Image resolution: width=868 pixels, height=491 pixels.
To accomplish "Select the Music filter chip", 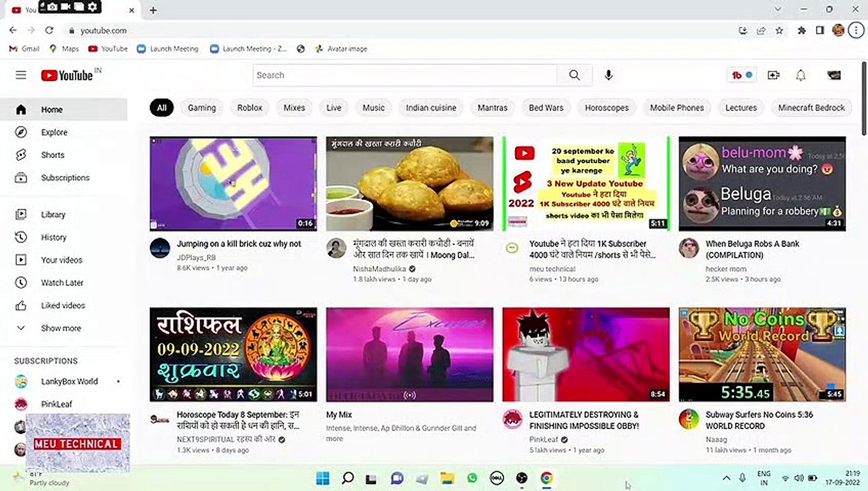I will point(373,108).
